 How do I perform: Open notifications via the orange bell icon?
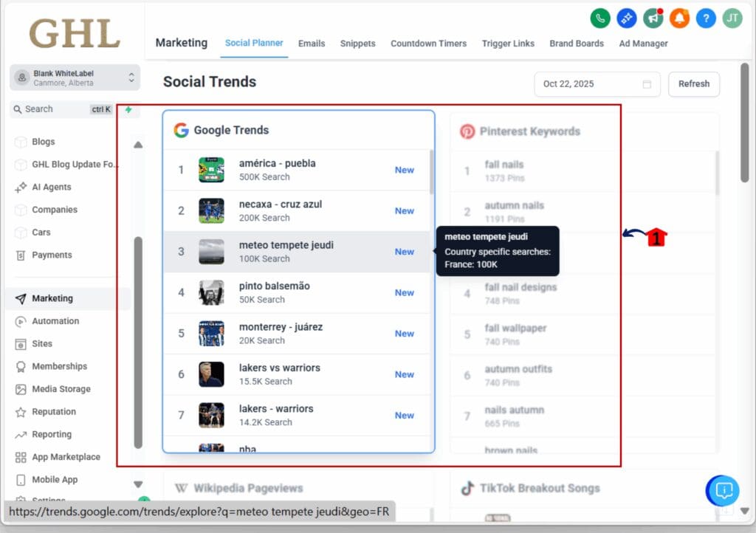(x=679, y=18)
